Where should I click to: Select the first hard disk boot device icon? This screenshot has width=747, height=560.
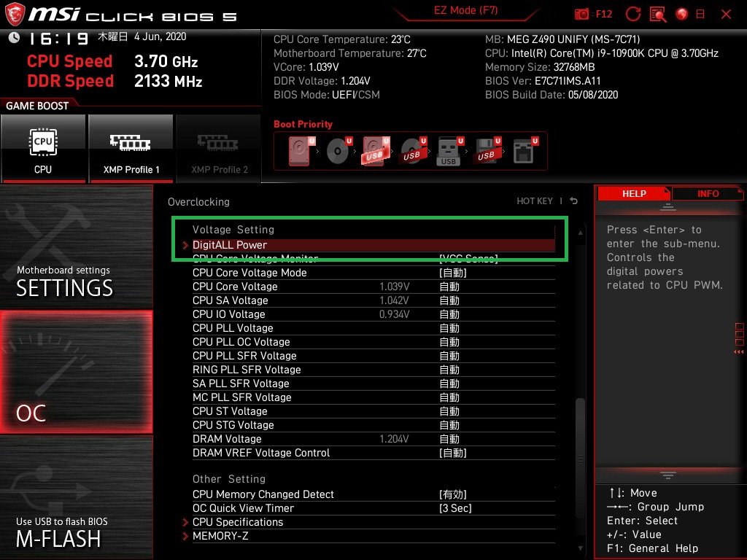pos(301,151)
